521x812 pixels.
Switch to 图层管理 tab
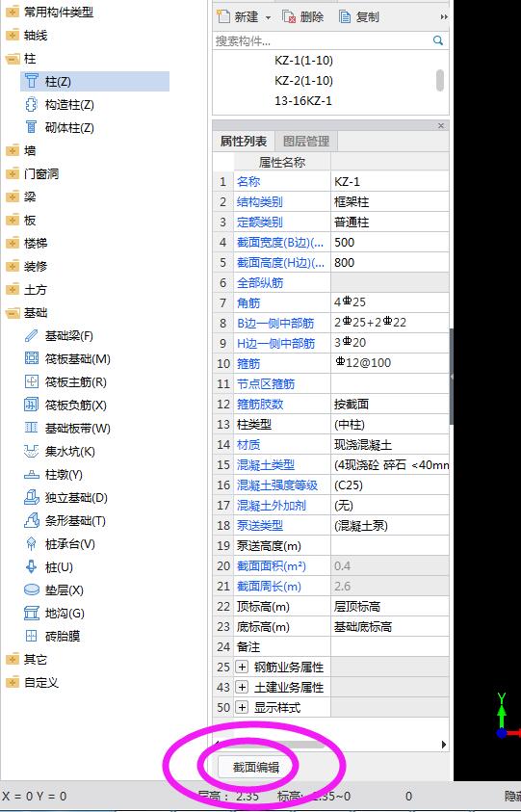coord(306,141)
